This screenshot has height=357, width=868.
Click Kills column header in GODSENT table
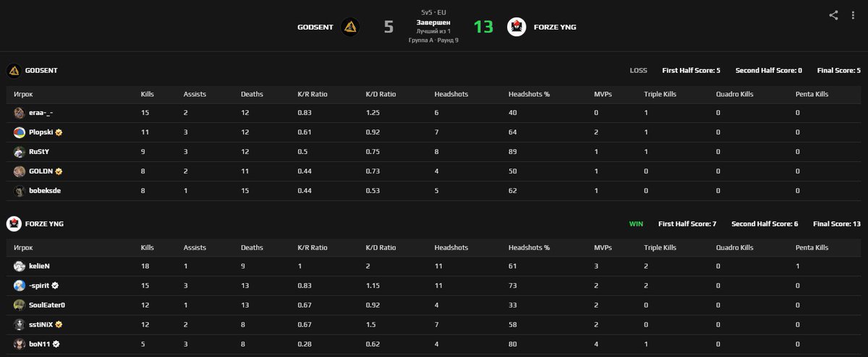click(148, 94)
